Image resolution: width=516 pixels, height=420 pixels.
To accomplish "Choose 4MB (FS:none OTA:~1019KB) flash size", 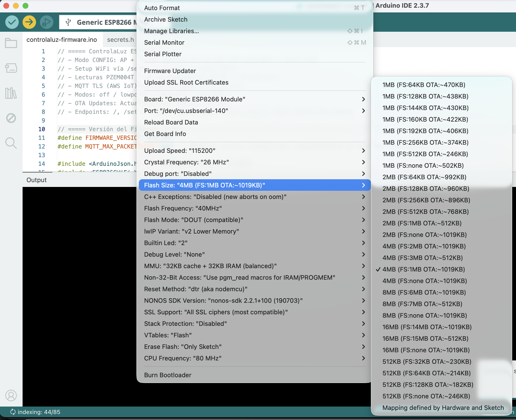I will click(x=424, y=281).
